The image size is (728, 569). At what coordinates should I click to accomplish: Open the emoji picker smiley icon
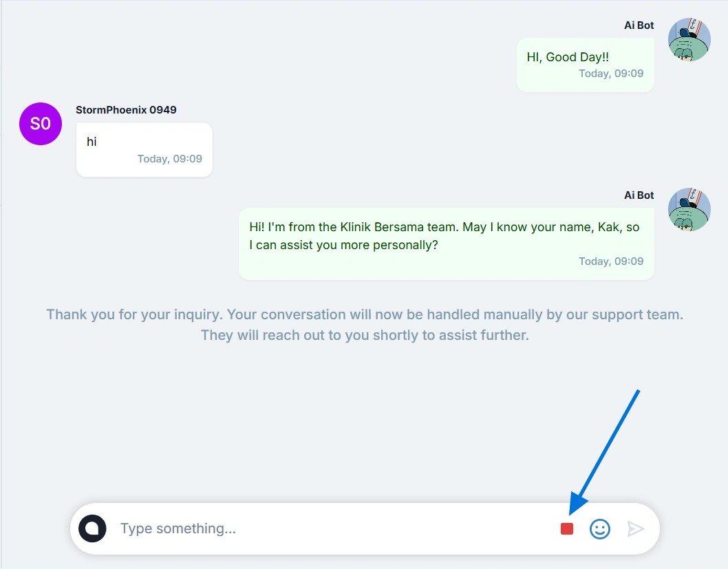point(600,528)
